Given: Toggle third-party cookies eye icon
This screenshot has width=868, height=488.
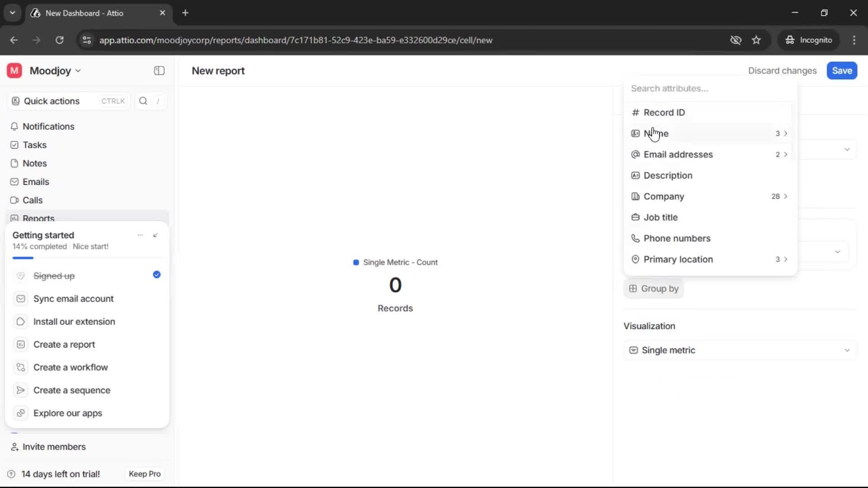Looking at the screenshot, I should (x=736, y=40).
